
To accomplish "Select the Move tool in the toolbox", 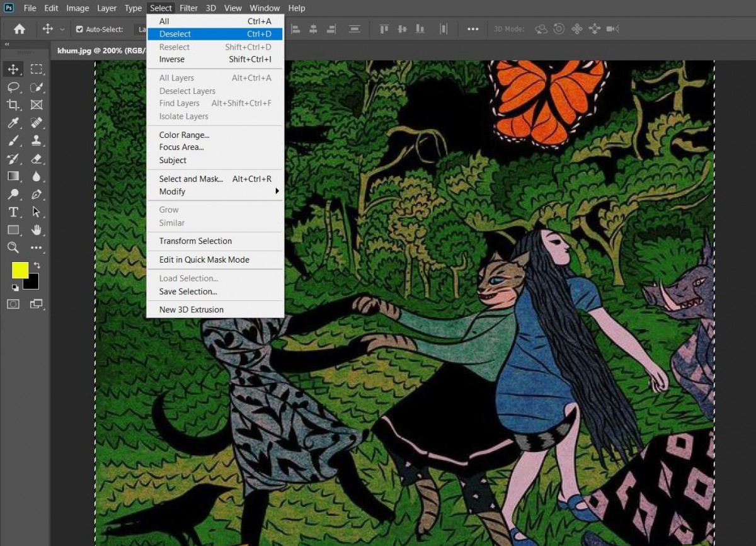I will [x=13, y=69].
